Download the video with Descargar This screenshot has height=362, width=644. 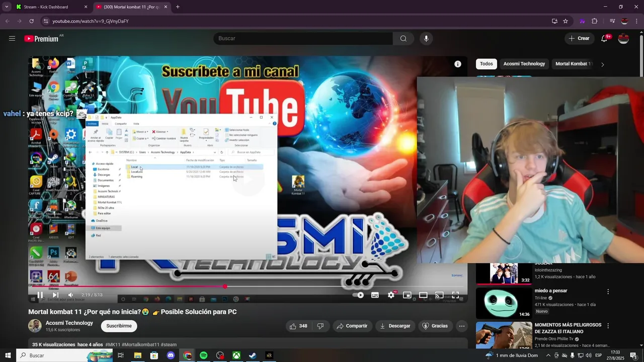(395, 326)
